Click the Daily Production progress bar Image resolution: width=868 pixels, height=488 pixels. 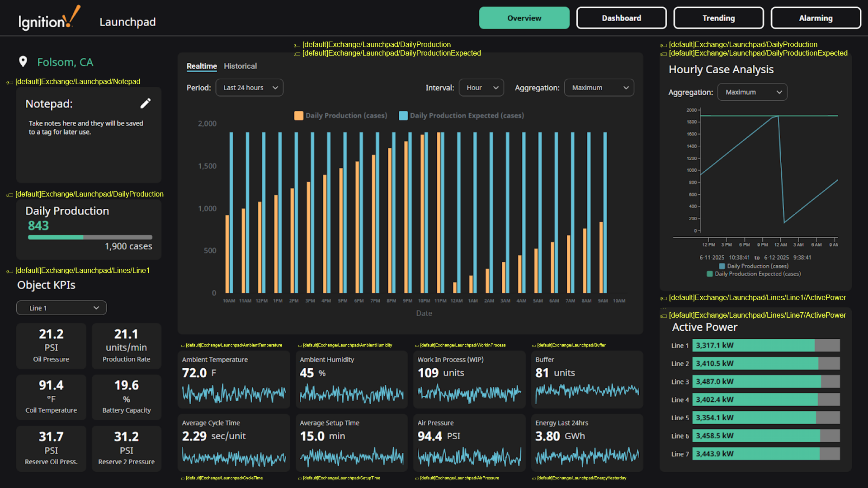point(90,237)
